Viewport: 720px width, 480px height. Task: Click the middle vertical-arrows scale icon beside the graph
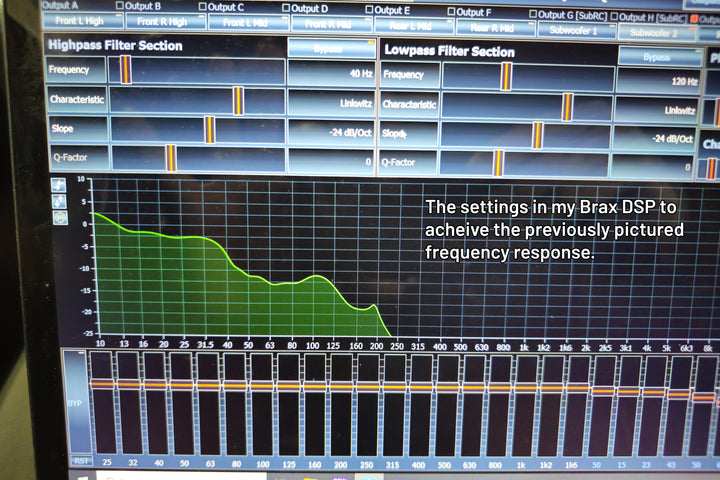click(59, 201)
